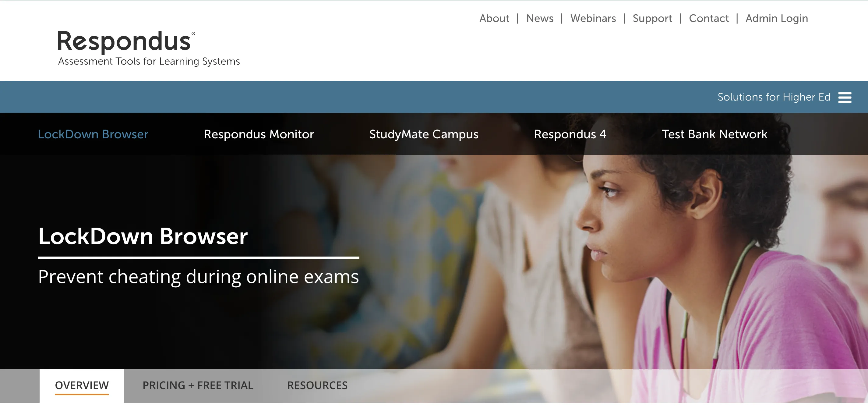
Task: Expand Solutions for Higher Ed menu
Action: [x=774, y=97]
